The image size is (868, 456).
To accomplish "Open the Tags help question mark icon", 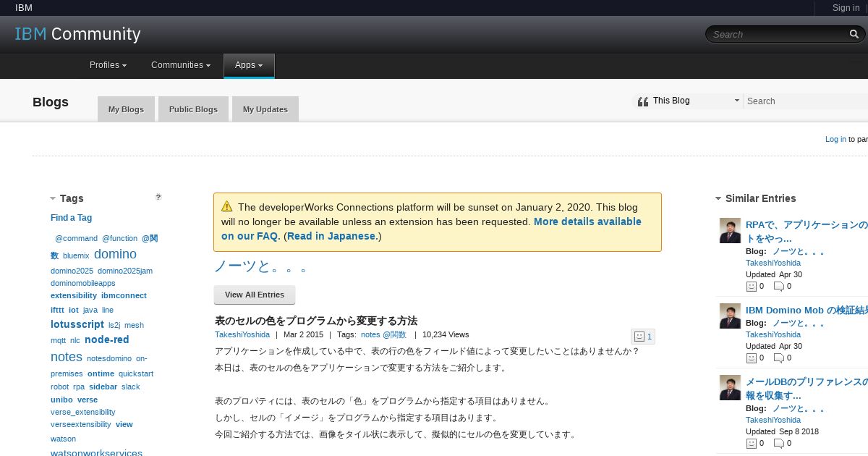I will [x=158, y=197].
